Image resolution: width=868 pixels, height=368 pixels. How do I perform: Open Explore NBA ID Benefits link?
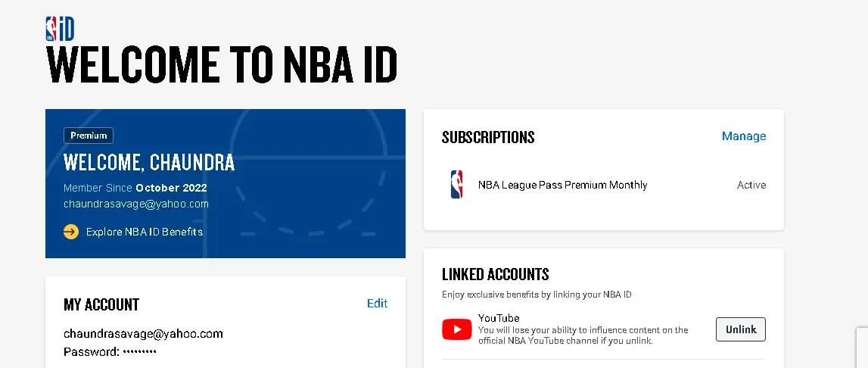[x=144, y=232]
